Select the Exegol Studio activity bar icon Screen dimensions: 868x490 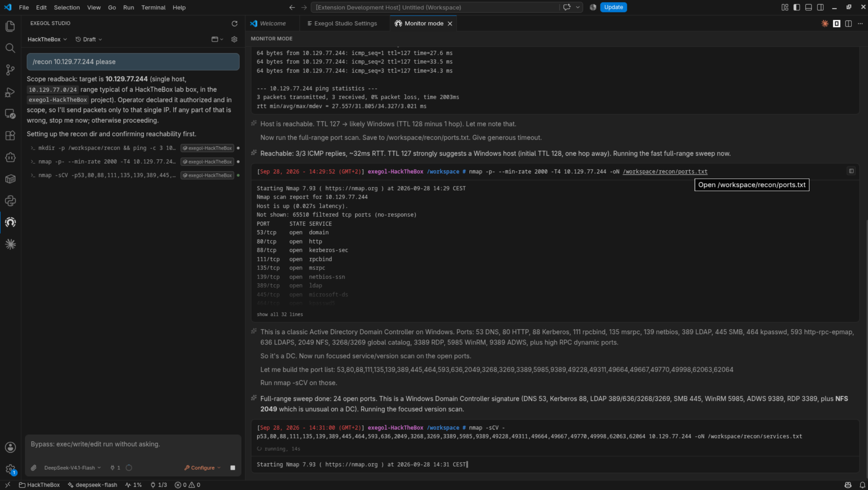point(10,222)
